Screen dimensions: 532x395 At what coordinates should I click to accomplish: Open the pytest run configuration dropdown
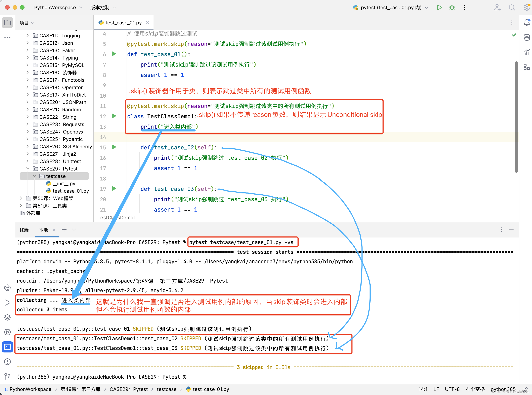390,7
